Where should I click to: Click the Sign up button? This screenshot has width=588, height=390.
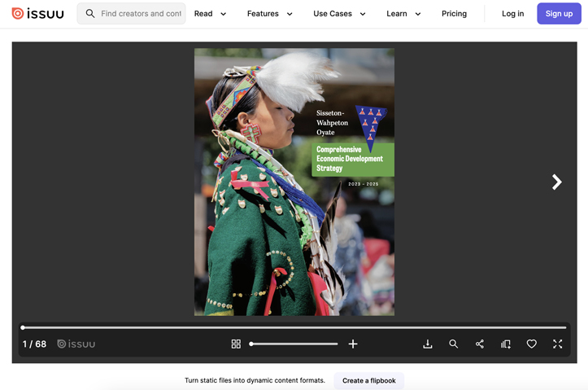[559, 14]
